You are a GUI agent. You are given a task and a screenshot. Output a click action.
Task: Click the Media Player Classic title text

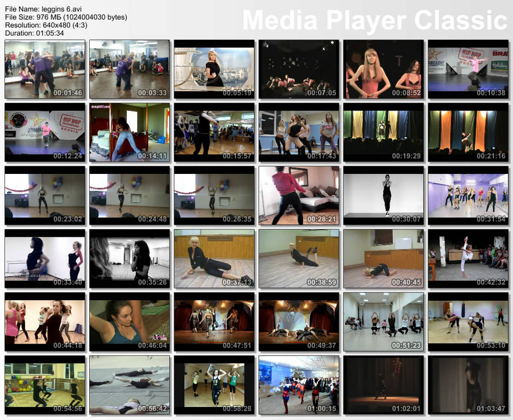(375, 20)
